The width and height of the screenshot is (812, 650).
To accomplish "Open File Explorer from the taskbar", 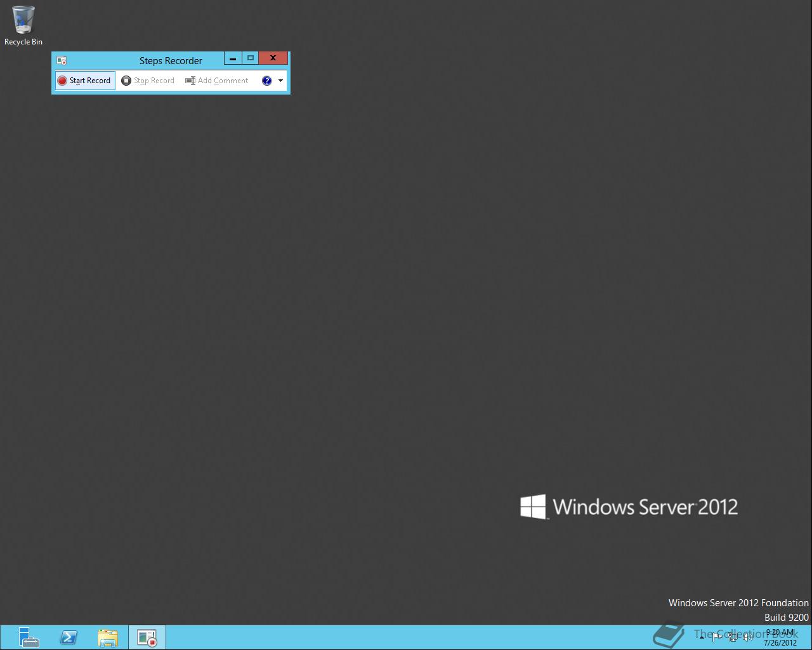I will coord(108,637).
